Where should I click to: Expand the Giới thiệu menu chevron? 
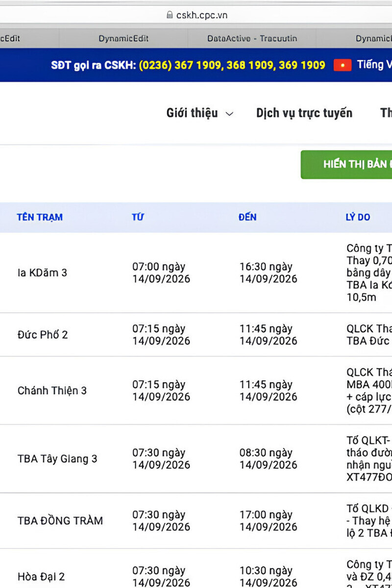point(229,114)
